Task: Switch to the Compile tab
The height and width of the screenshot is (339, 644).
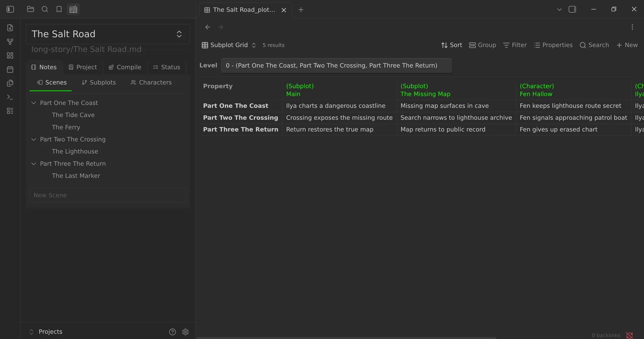Action: pos(125,67)
